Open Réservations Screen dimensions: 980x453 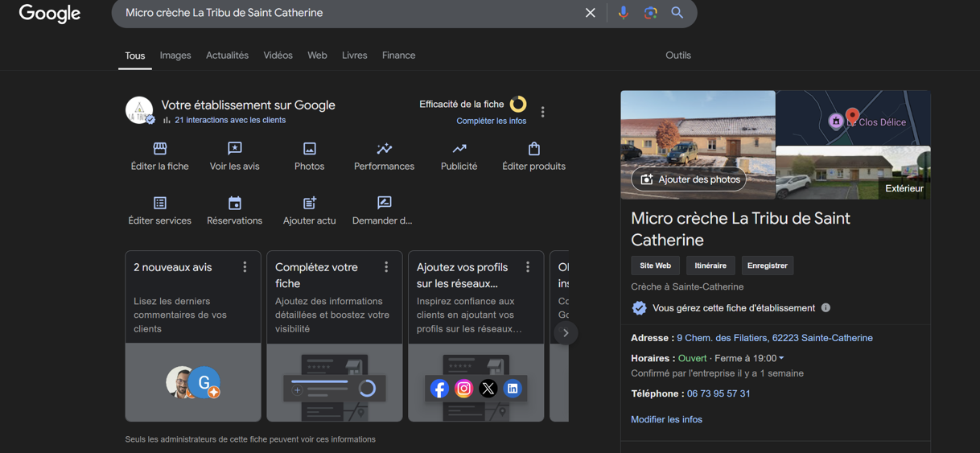click(234, 211)
